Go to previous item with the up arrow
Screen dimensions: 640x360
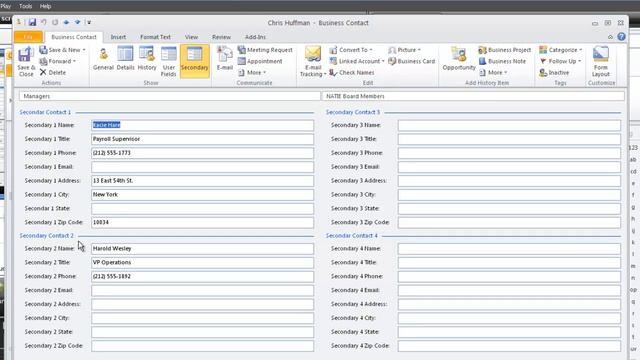pos(66,22)
